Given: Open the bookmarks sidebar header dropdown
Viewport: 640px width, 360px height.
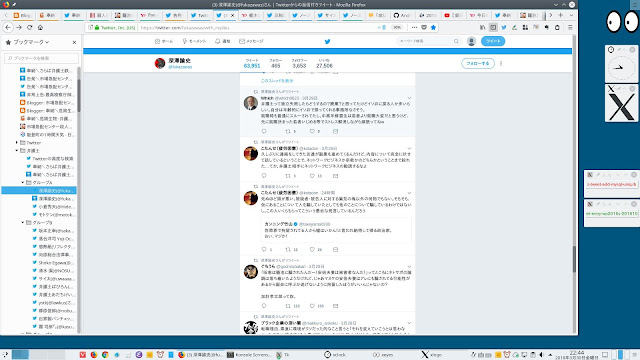Looking at the screenshot, I should [x=31, y=42].
